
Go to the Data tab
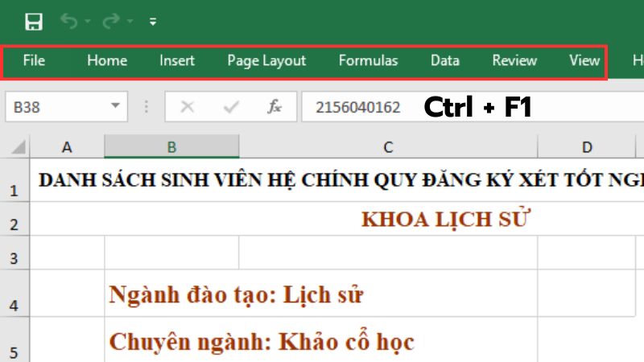coord(444,60)
